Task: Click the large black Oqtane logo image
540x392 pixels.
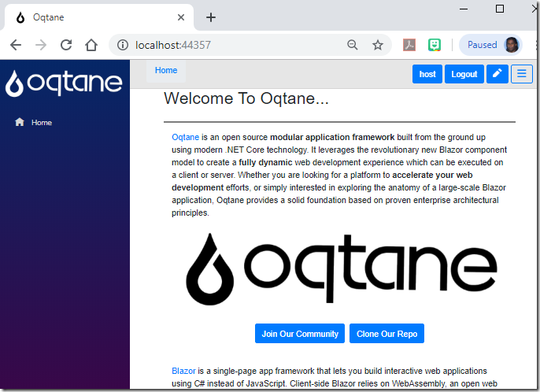Action: [x=342, y=269]
